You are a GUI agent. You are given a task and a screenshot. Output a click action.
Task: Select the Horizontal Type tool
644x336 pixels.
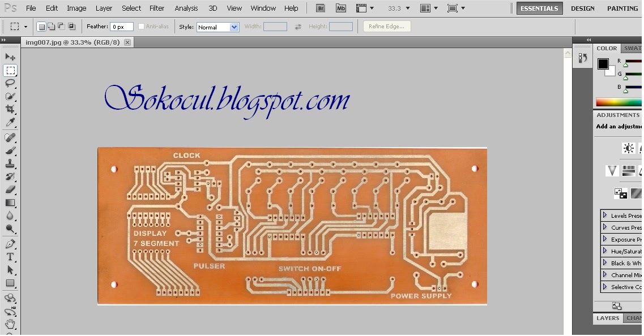click(10, 257)
